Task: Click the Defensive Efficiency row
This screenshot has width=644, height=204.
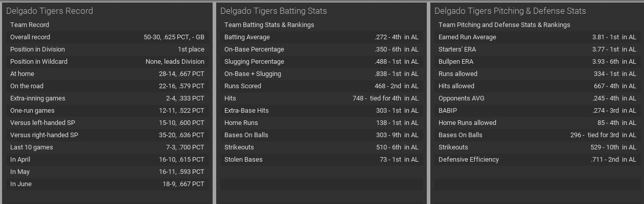Action: [x=537, y=160]
